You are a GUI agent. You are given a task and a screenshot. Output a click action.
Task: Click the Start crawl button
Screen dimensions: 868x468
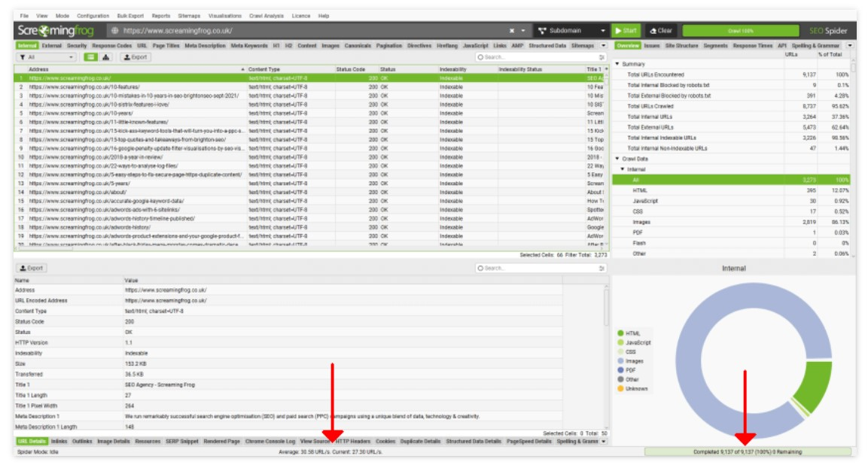pyautogui.click(x=625, y=30)
